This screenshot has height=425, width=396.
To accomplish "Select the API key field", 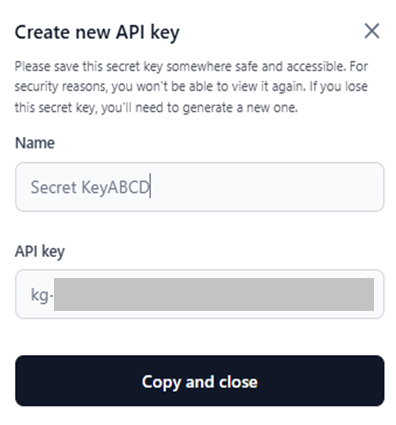I will coord(200,294).
